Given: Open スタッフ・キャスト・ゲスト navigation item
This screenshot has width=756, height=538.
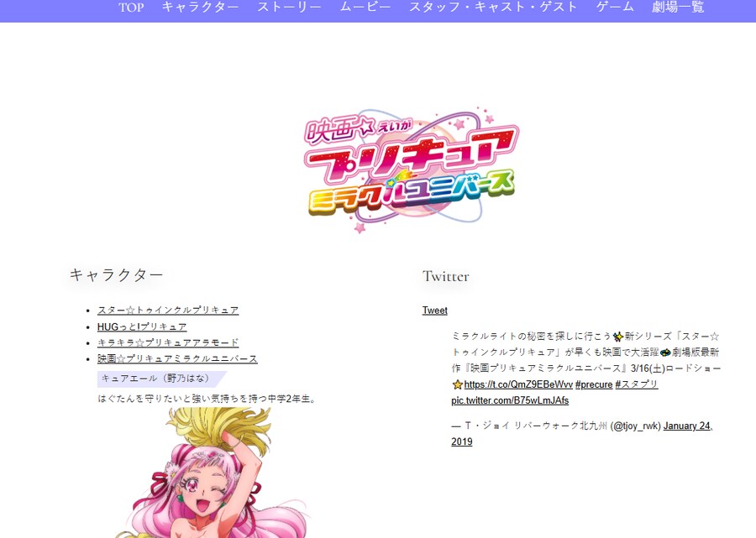Looking at the screenshot, I should pos(493,8).
